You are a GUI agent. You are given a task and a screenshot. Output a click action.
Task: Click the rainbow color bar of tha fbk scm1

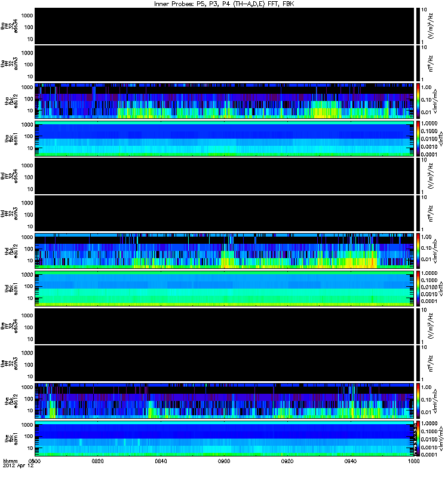[x=418, y=139]
